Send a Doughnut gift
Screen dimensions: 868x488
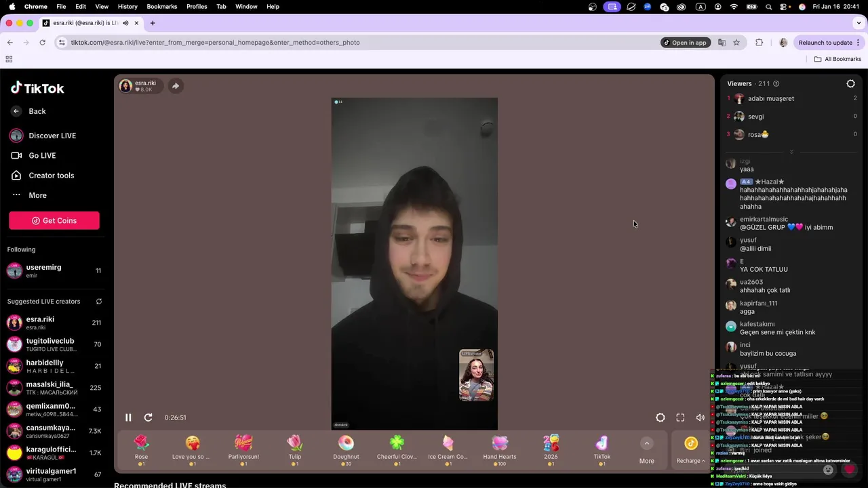346,450
